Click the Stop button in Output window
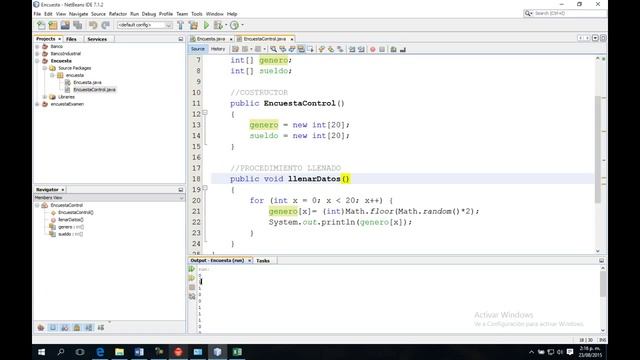Screen dimensions: 640x360 pos(192,287)
